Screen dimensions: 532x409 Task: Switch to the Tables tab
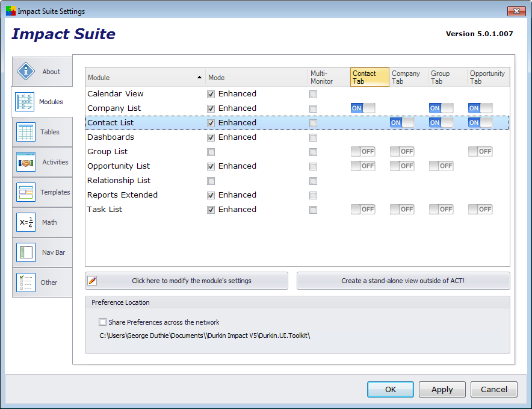42,132
